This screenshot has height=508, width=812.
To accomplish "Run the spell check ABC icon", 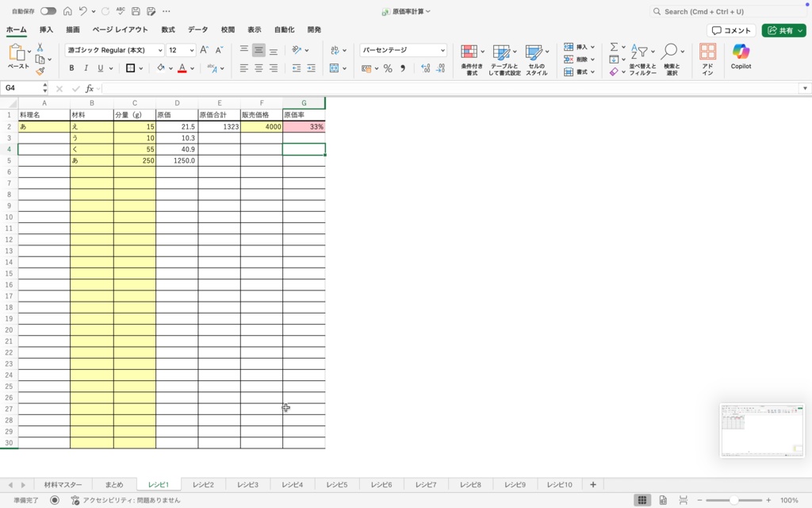I will coord(121,11).
